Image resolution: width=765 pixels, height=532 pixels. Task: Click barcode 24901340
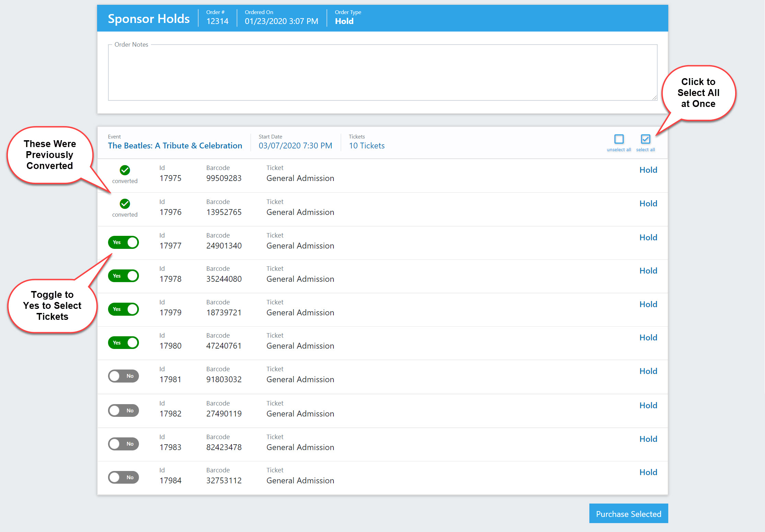click(x=224, y=246)
